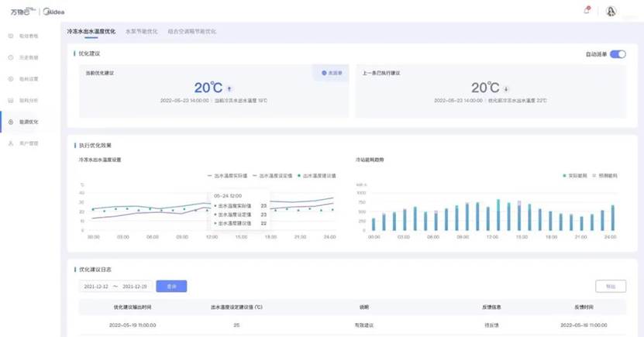Screen dimensions: 644x337
Task: Click the energy analysis chart icon in sidebar
Action: (11, 100)
